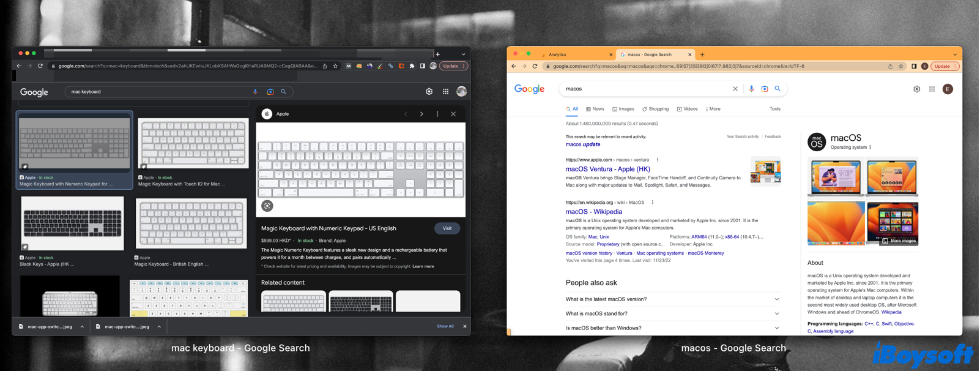Close the Apple image preview panel
This screenshot has width=980, height=371.
click(x=453, y=114)
